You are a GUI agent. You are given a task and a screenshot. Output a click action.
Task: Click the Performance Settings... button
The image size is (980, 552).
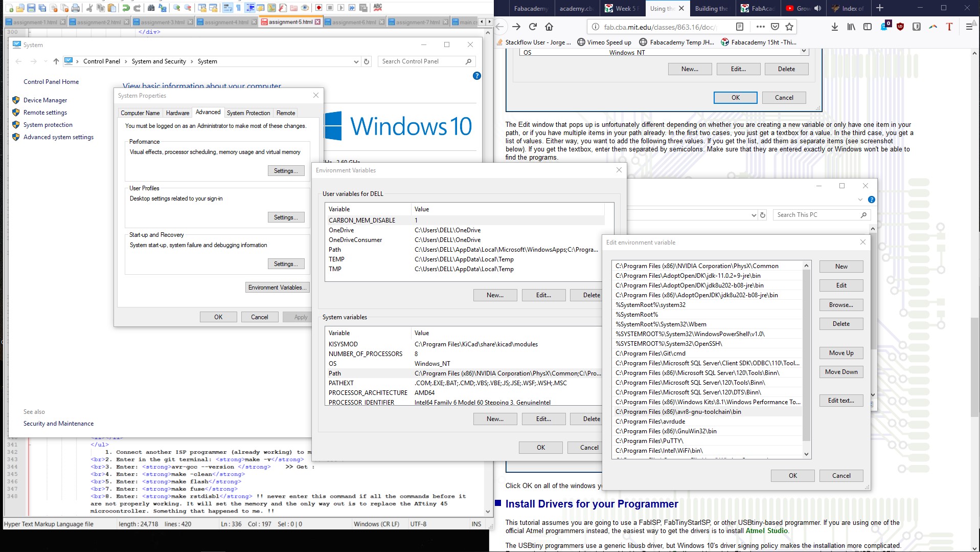(x=286, y=171)
